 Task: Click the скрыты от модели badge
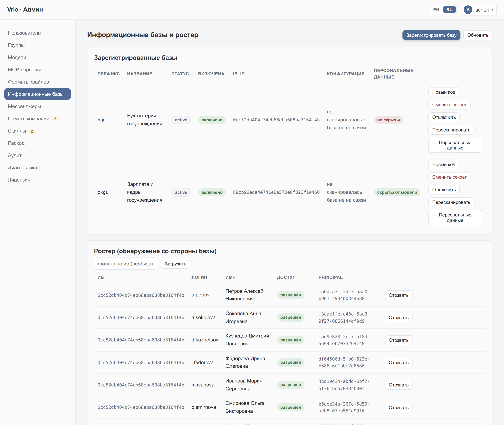(397, 192)
